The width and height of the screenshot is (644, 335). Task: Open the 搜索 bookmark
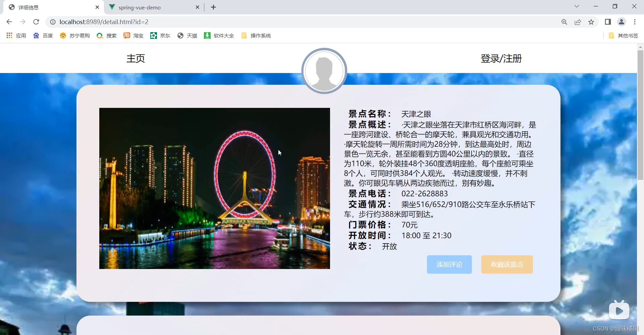click(107, 36)
